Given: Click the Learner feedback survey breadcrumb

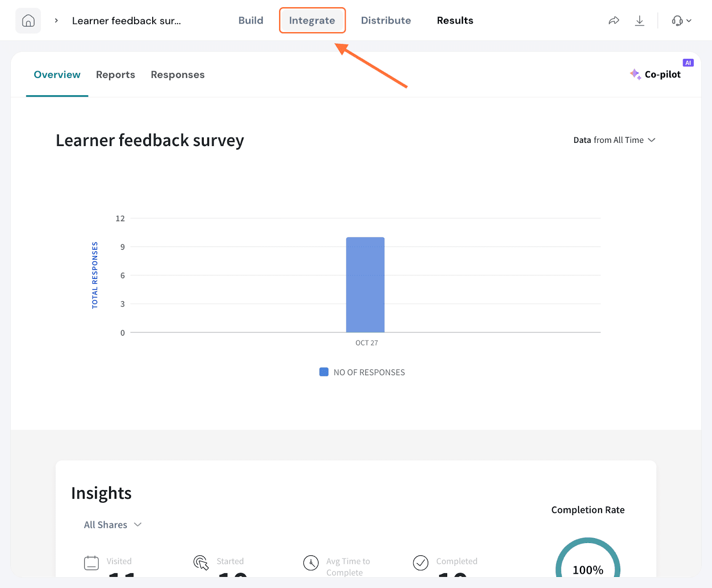Looking at the screenshot, I should coord(126,21).
